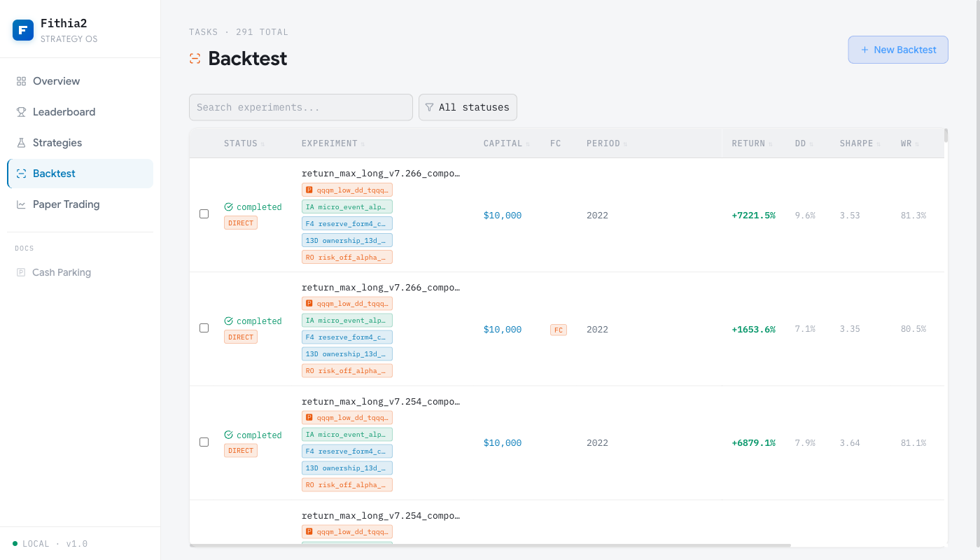Focus the Search experiments field

point(301,107)
